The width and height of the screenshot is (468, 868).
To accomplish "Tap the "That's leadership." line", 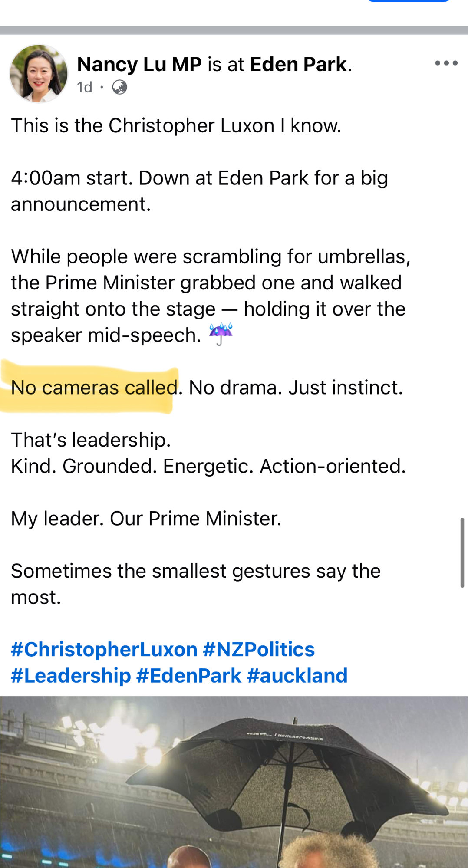I will 91,440.
